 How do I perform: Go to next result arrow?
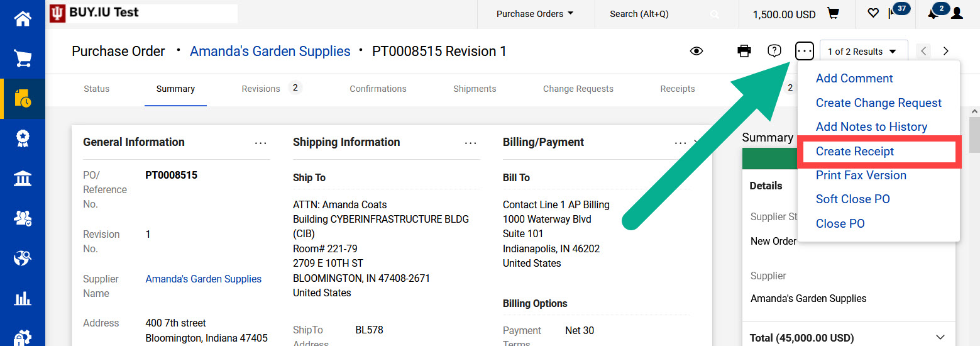[946, 51]
